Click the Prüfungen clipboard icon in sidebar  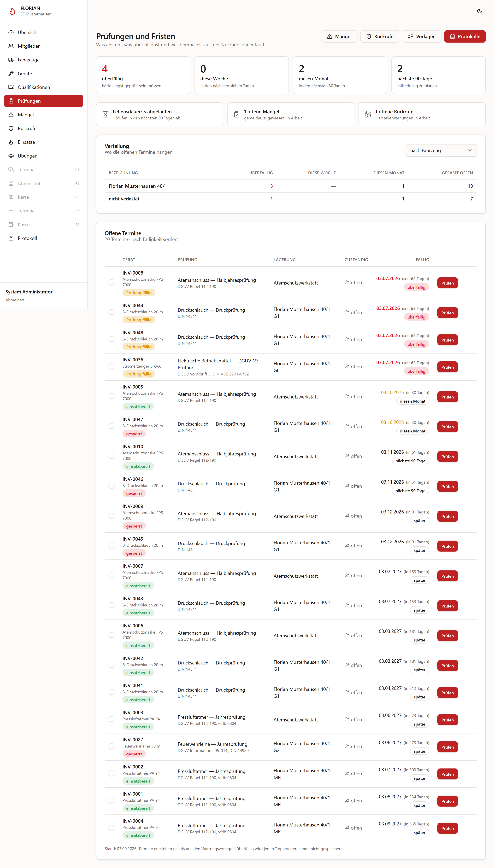11,101
